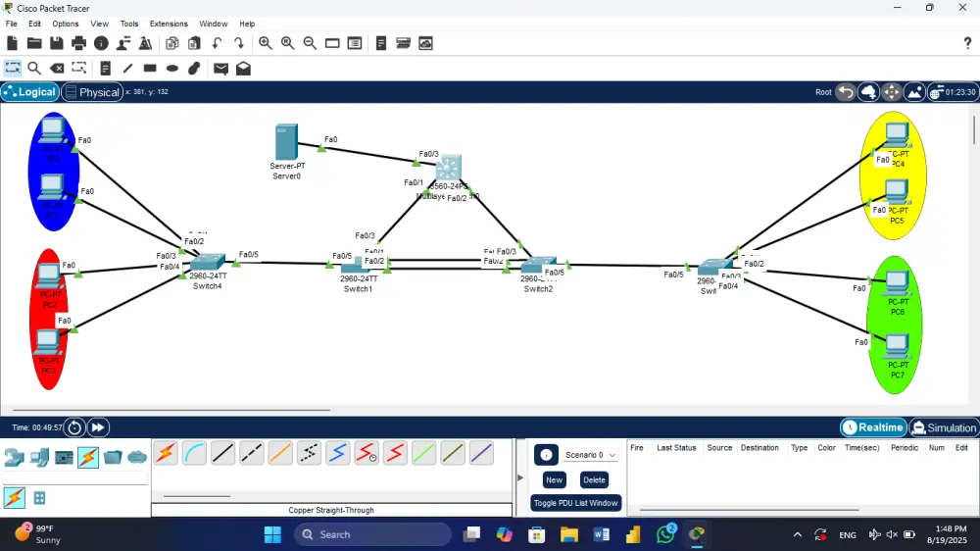Viewport: 980px width, 551px height.
Task: Switch to the Logical workspace
Action: [x=29, y=92]
